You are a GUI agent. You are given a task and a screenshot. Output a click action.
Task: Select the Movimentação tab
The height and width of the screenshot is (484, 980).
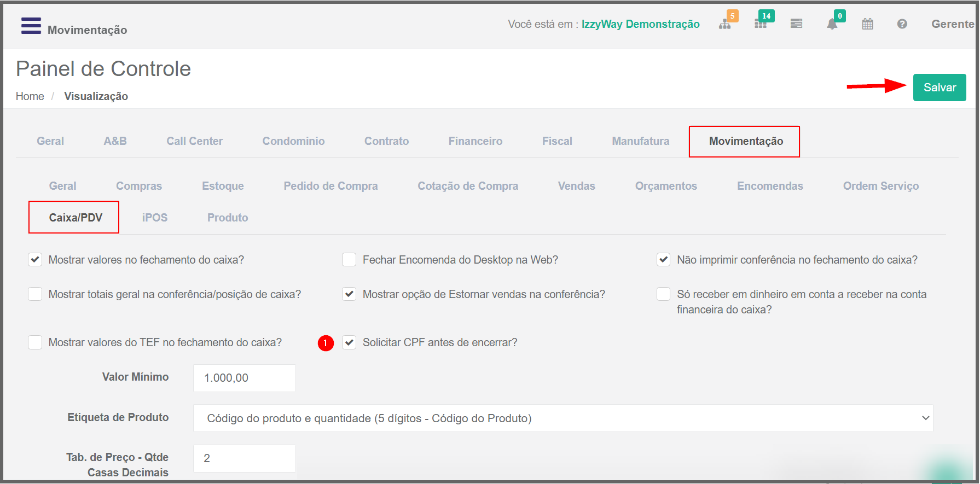click(746, 141)
